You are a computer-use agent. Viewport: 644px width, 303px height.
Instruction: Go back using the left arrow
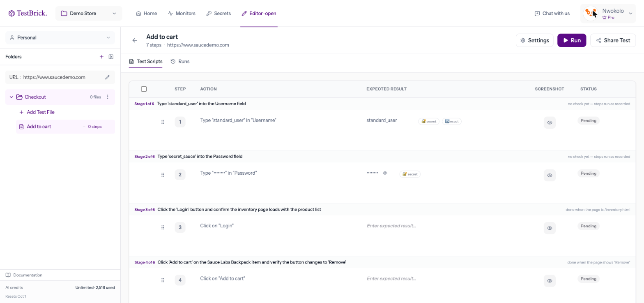click(135, 40)
